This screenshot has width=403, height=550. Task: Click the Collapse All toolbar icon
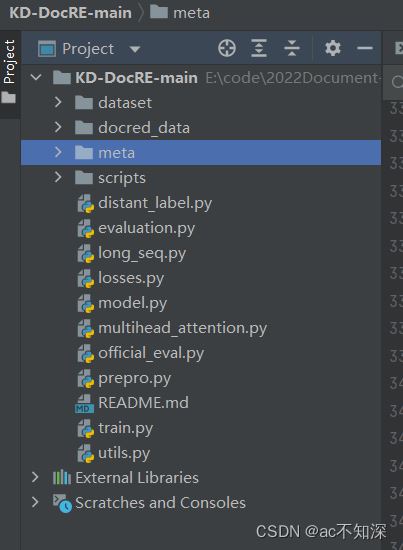[292, 48]
